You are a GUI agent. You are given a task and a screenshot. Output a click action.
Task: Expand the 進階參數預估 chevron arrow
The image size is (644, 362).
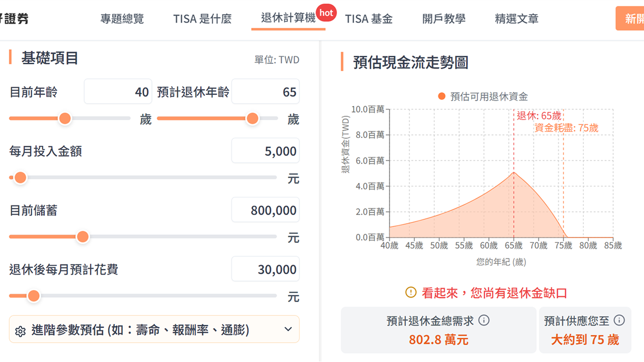(x=288, y=329)
